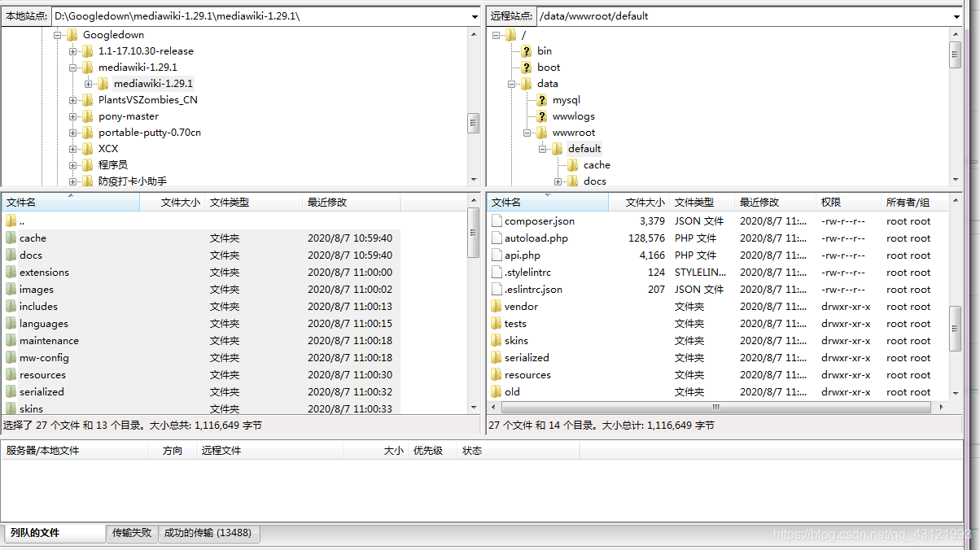Click the unknown-folder icon beside bin
The width and height of the screenshot is (980, 550).
click(x=526, y=51)
